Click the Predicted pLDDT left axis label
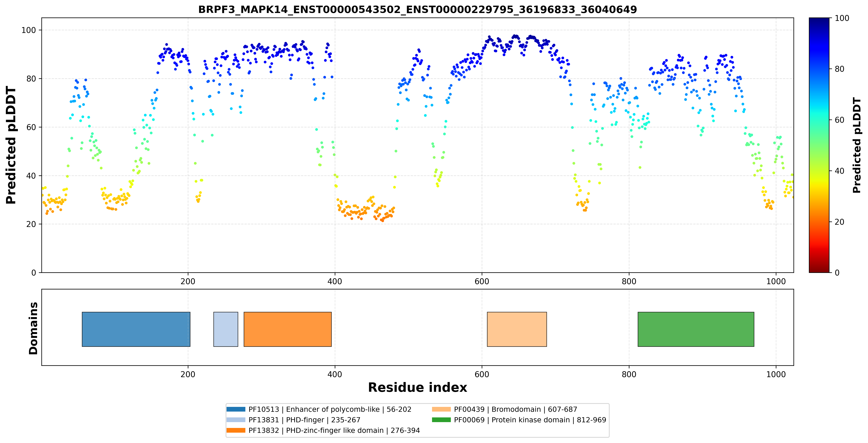Image resolution: width=868 pixels, height=443 pixels. [x=11, y=145]
